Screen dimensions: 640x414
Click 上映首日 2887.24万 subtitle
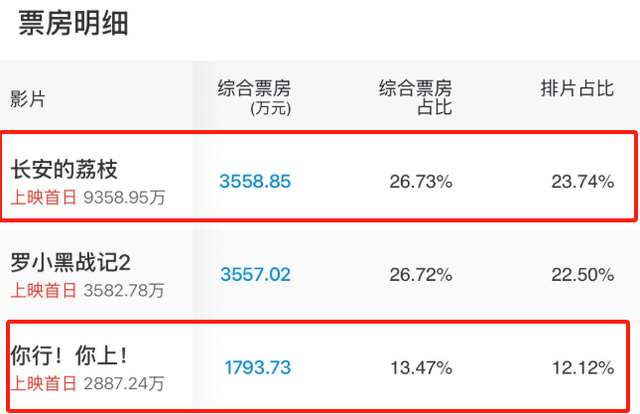click(x=87, y=384)
